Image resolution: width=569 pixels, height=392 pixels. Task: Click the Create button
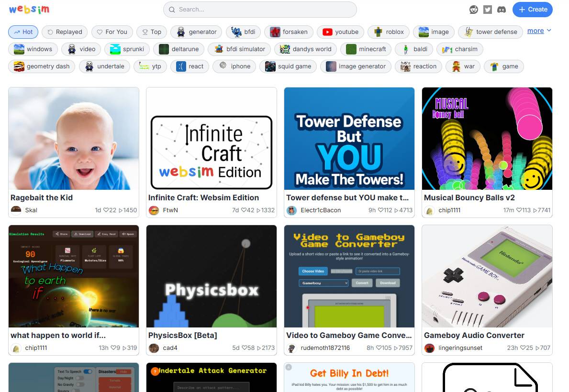[x=532, y=10]
